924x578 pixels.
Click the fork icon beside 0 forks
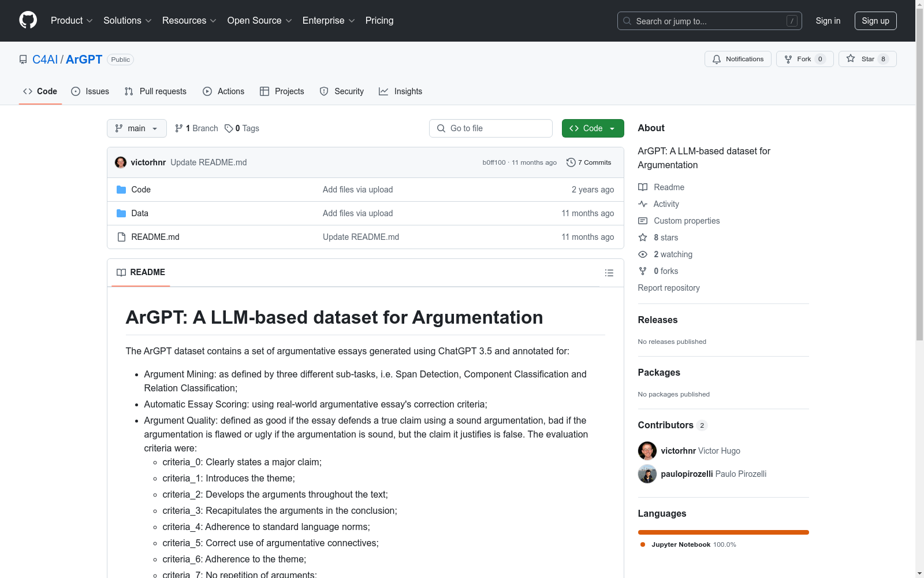tap(643, 271)
